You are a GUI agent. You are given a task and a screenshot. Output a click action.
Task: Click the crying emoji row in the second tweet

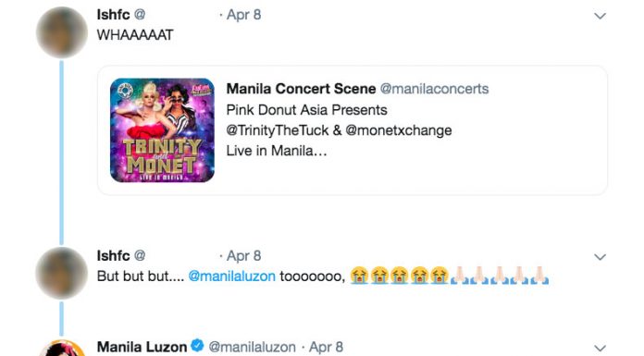click(399, 276)
